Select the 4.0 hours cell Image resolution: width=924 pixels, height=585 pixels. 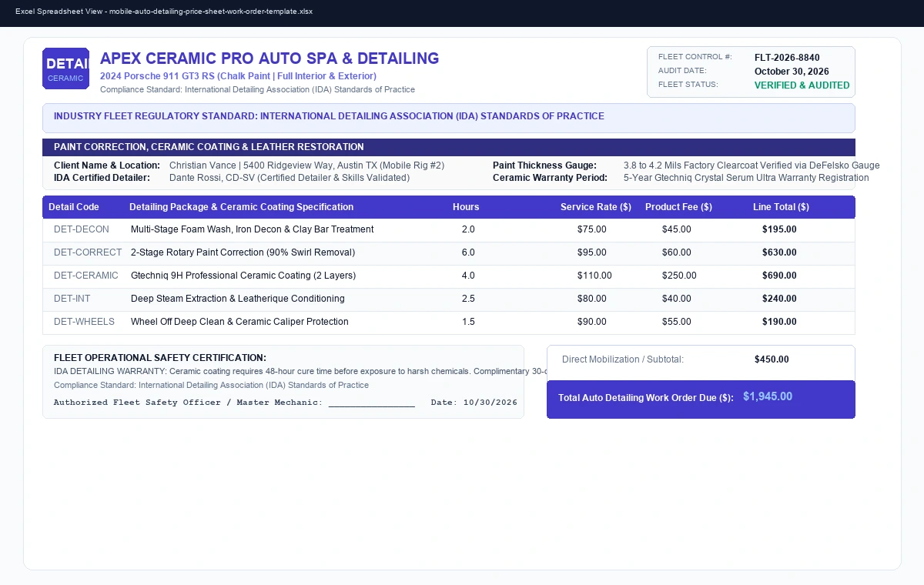tap(468, 276)
